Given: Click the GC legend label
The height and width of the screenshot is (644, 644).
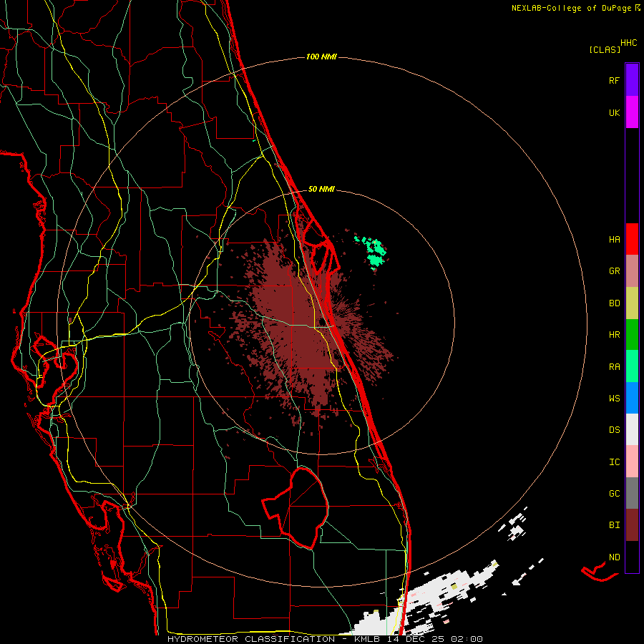Looking at the screenshot, I should coord(614,494).
